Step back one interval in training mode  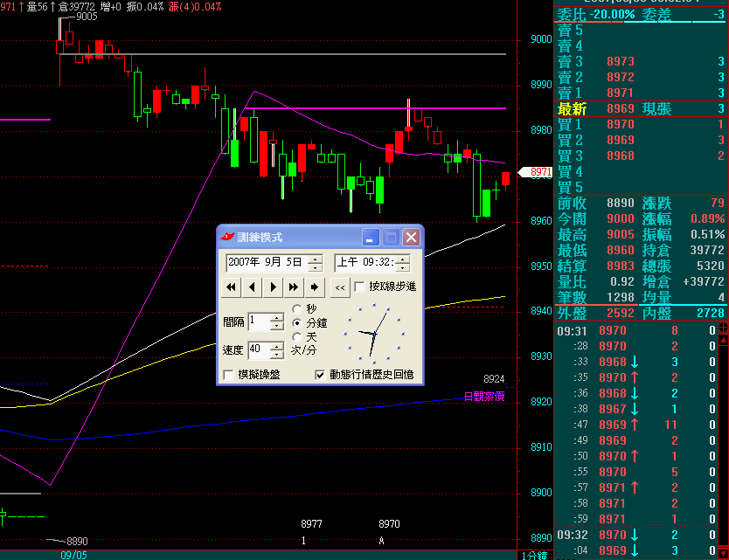(x=252, y=287)
